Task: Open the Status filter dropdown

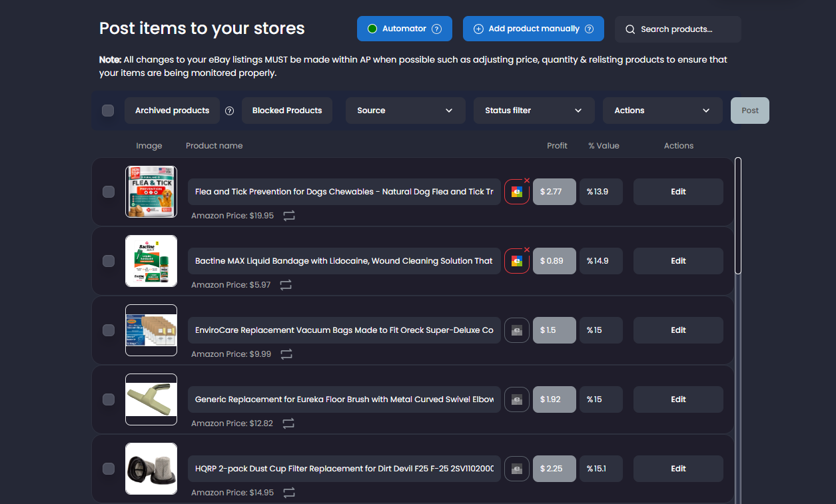Action: (x=534, y=111)
